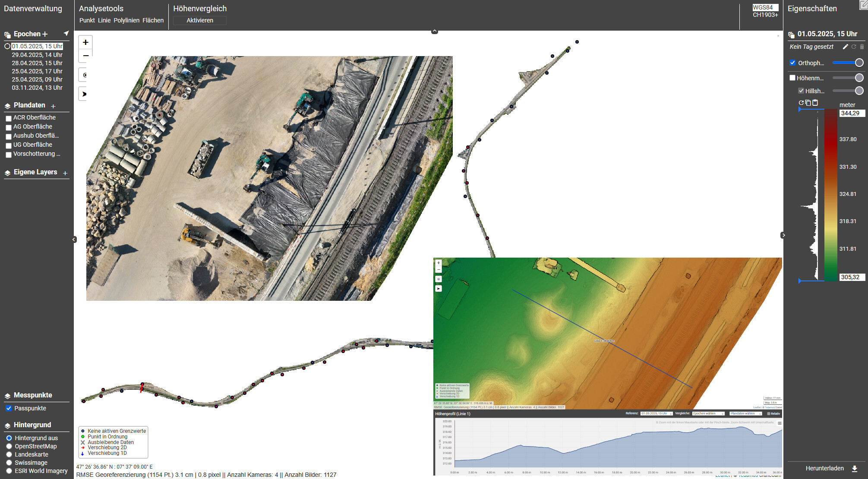Uncheck the Passpunkte checkbox

[x=9, y=408]
